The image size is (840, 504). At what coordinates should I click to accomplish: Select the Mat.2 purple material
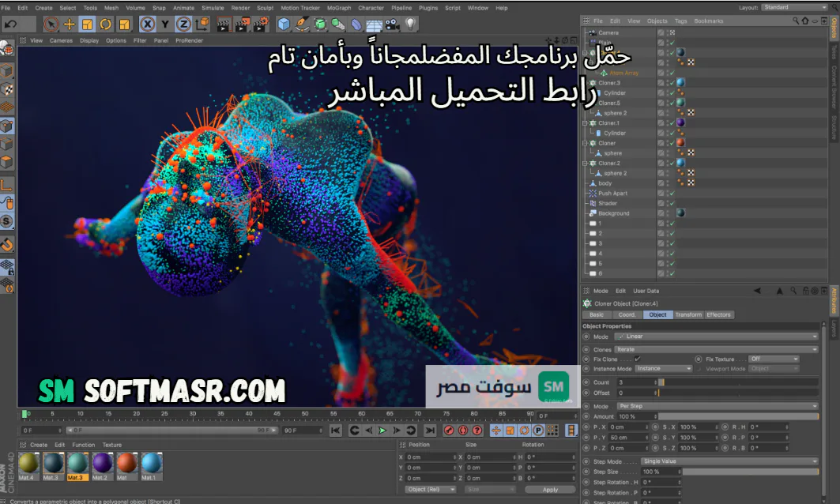click(x=102, y=466)
